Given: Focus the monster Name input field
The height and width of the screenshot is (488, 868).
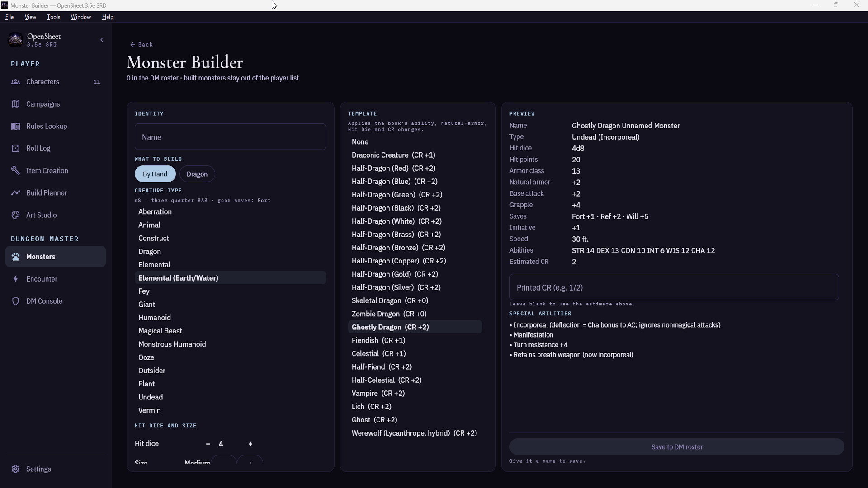Looking at the screenshot, I should pyautogui.click(x=231, y=137).
